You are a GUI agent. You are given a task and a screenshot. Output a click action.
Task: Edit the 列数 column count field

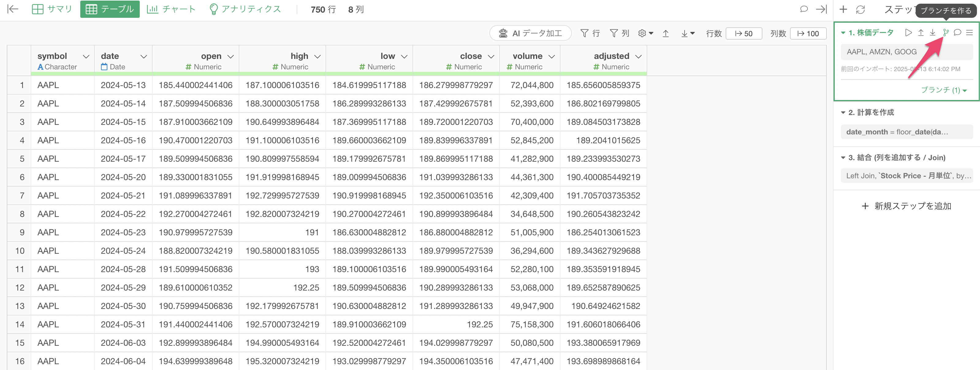(808, 33)
